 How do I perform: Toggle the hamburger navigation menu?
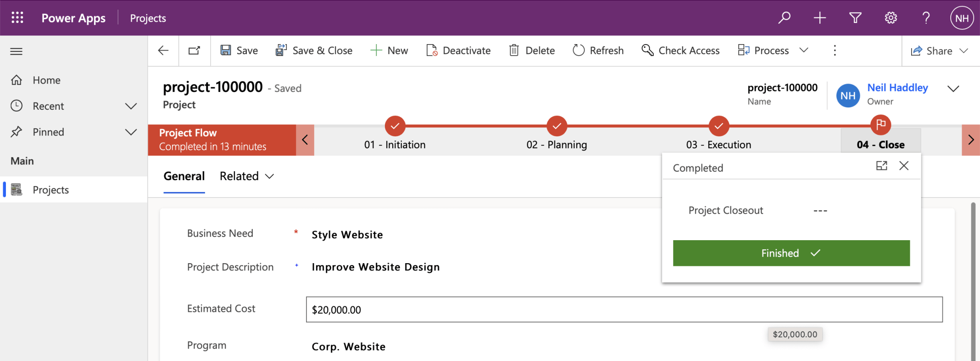click(17, 51)
